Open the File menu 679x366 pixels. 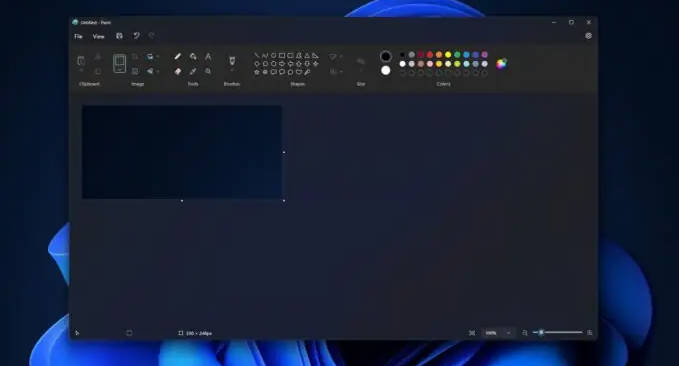(78, 36)
